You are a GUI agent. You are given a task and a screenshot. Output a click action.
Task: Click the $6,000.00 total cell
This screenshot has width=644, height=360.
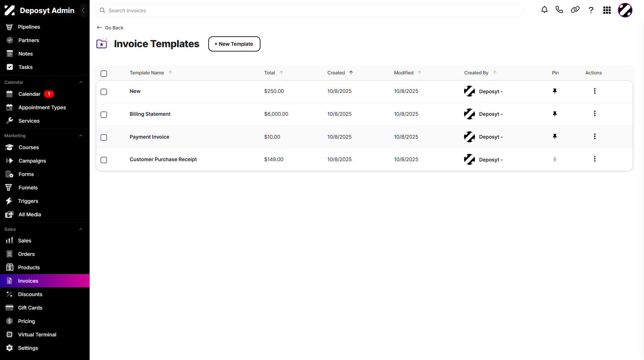(x=276, y=114)
